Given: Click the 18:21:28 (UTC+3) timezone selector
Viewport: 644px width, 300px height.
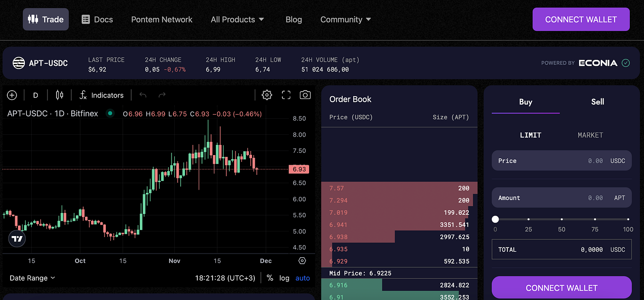Looking at the screenshot, I should 225,278.
